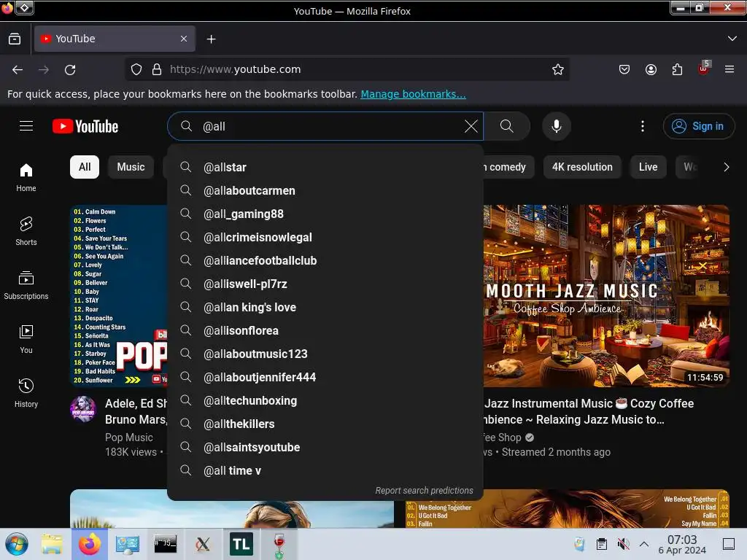Open Subscriptions in the sidebar
This screenshot has width=747, height=560.
point(26,285)
